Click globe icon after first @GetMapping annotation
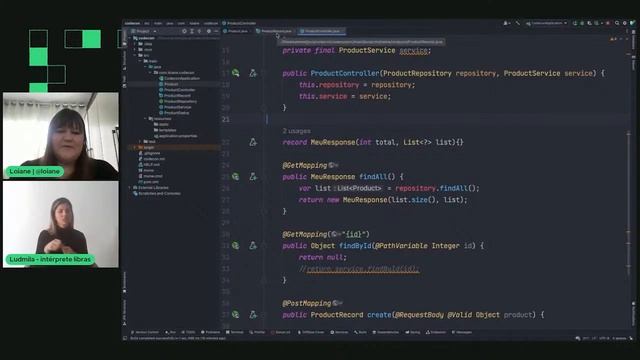 (x=332, y=165)
